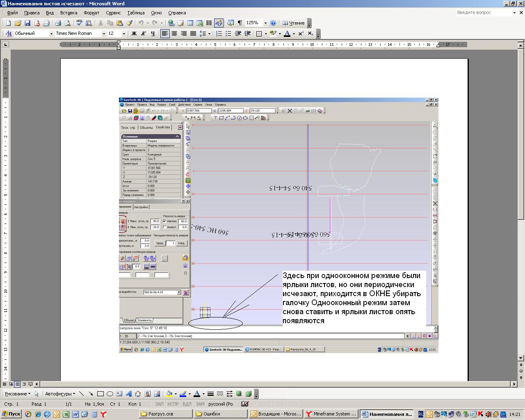Cut the selection with the scissors icon

pyautogui.click(x=100, y=23)
